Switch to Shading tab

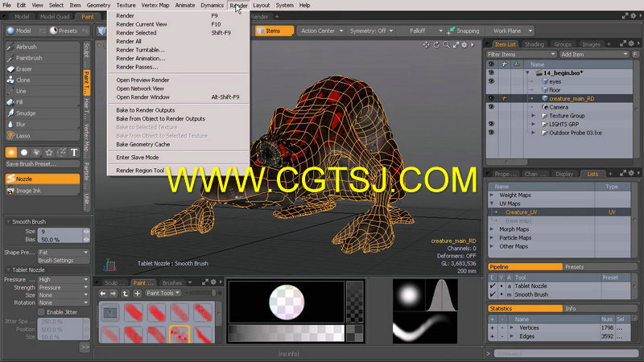point(534,44)
